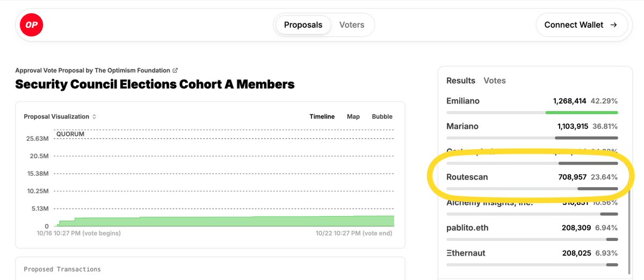Click the Connect Wallet button
This screenshot has width=644, height=280.
point(582,25)
